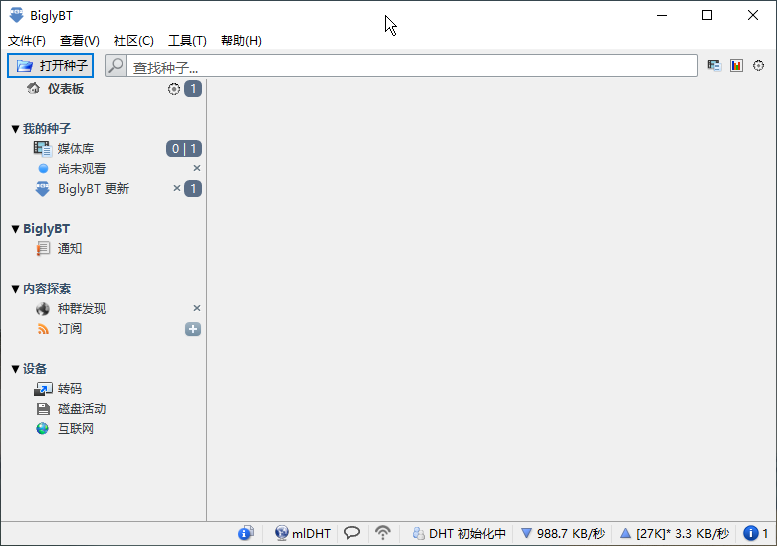
Task: Collapse the 设备 section
Action: [x=15, y=369]
